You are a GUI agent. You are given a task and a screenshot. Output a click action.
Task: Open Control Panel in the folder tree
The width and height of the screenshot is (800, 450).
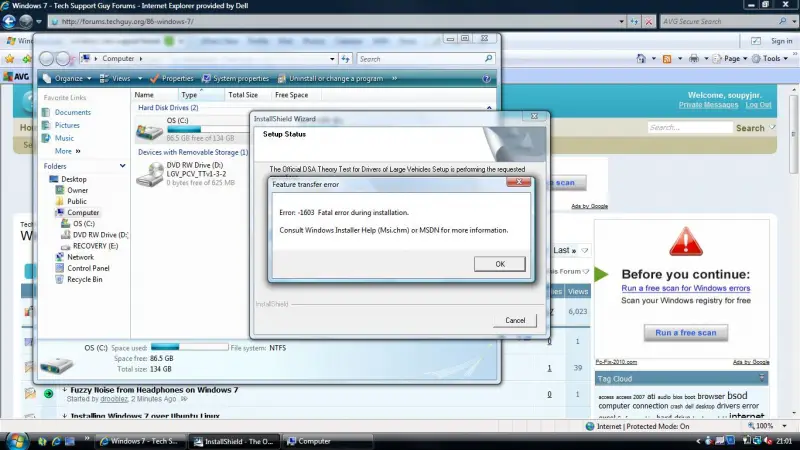(x=88, y=268)
